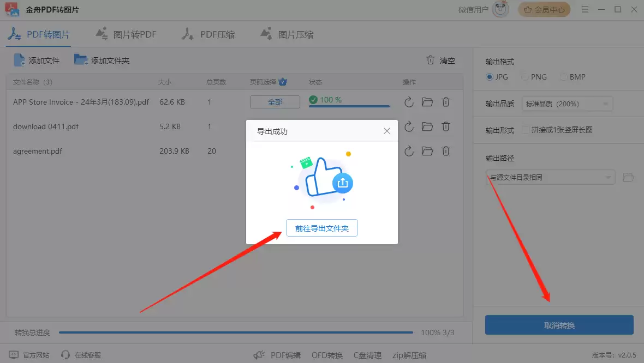Open C盘清理 disk cleanup tool

click(367, 354)
